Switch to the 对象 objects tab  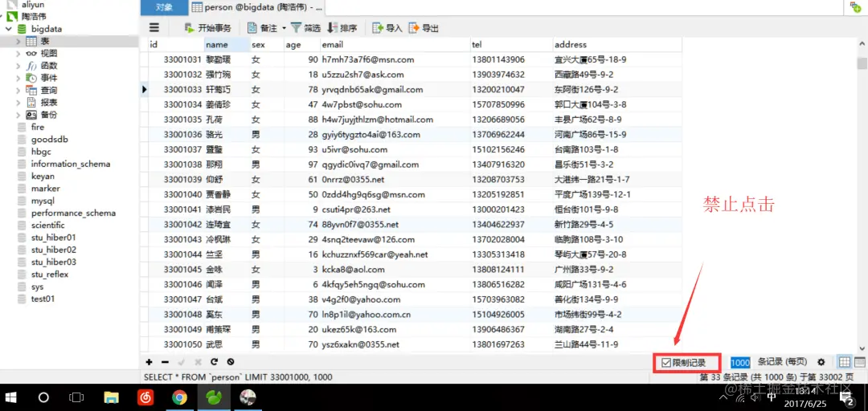[164, 7]
